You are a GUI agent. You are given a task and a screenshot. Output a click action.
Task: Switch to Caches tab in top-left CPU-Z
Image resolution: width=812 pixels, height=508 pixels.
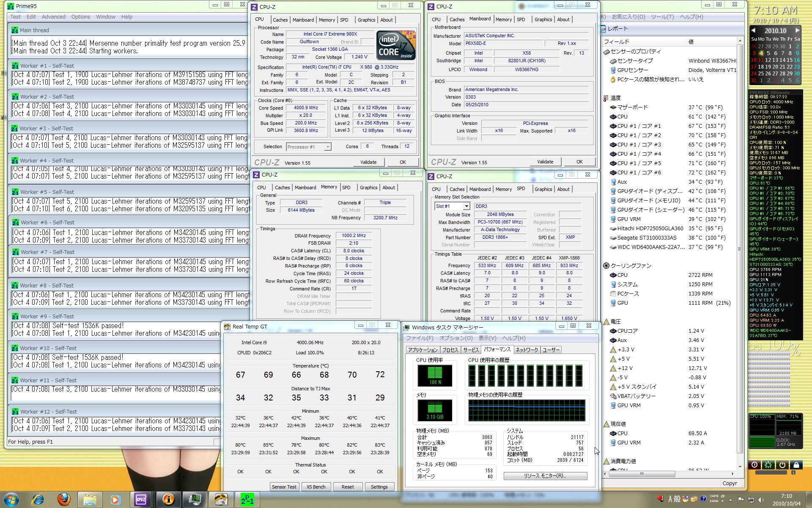[x=280, y=20]
